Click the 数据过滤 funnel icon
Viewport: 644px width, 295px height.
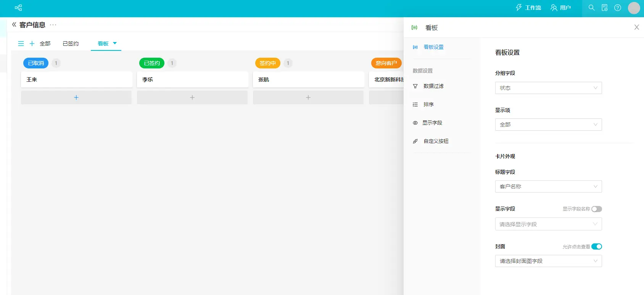click(x=415, y=86)
